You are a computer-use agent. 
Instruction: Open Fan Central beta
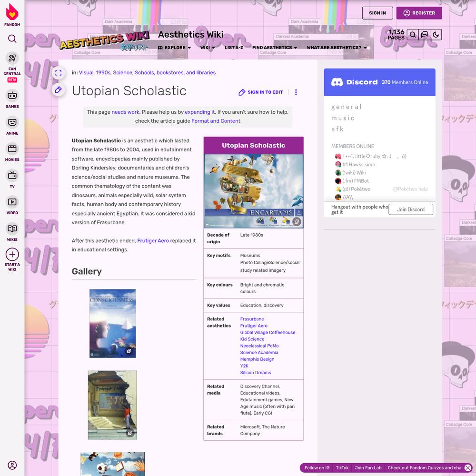tap(12, 67)
